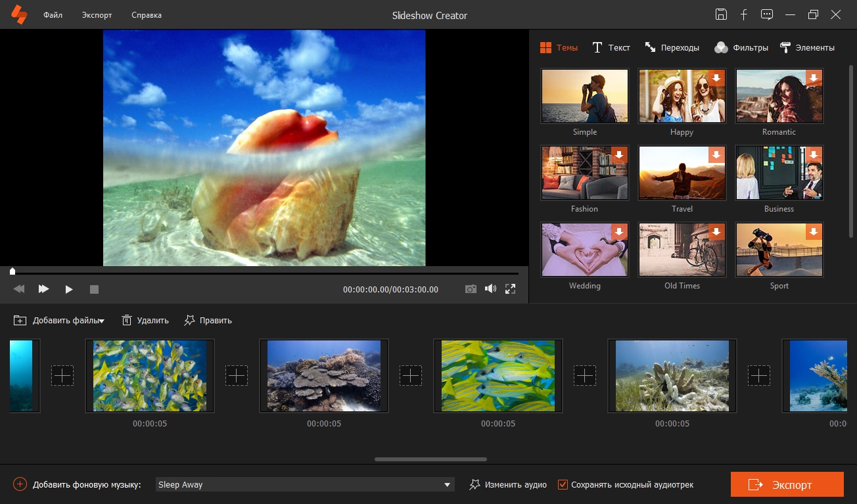Switch to the Темы tab

(559, 47)
